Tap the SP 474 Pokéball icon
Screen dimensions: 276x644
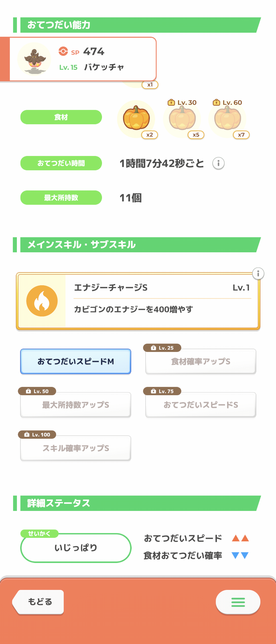[63, 51]
